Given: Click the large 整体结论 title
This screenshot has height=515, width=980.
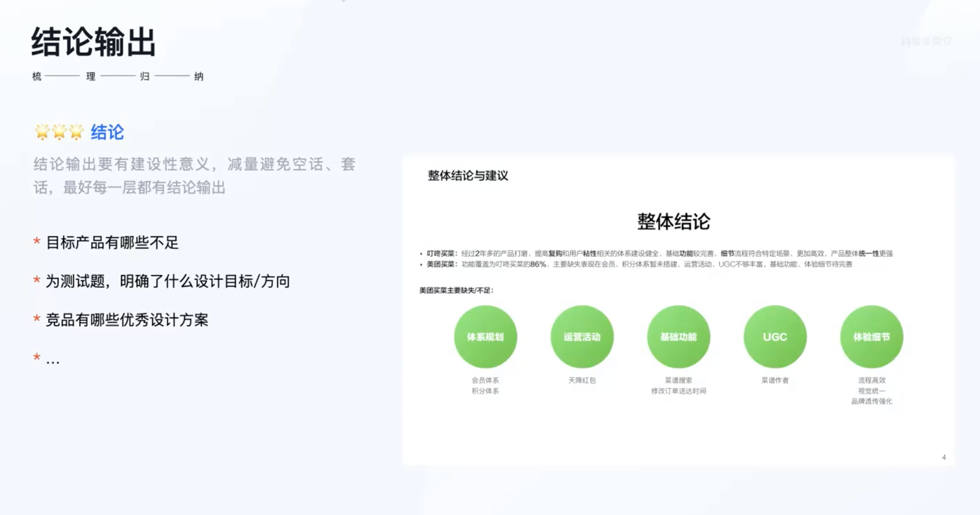Looking at the screenshot, I should pos(673,222).
